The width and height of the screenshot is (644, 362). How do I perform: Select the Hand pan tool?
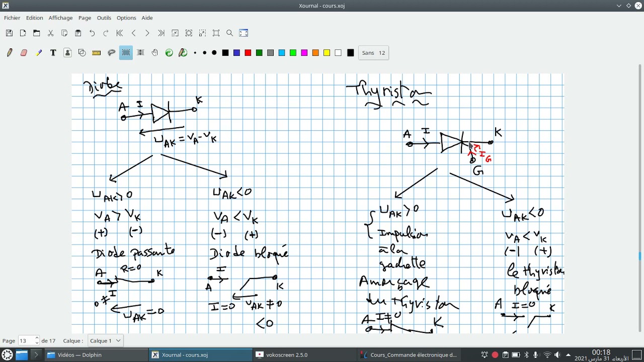click(154, 53)
